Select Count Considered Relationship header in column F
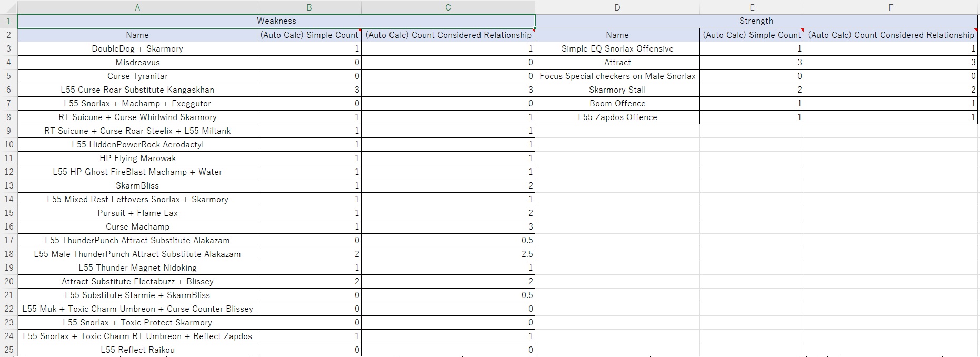Image resolution: width=980 pixels, height=357 pixels. coord(891,35)
